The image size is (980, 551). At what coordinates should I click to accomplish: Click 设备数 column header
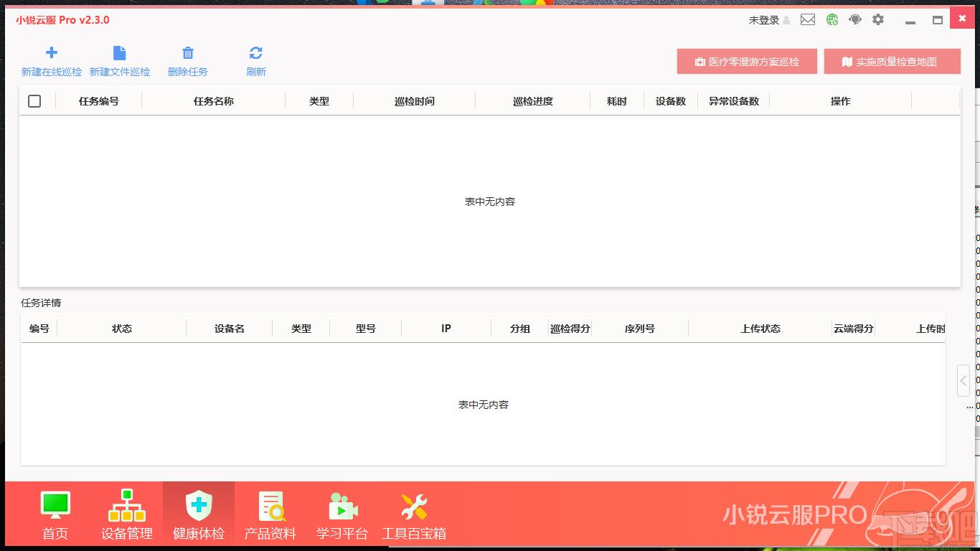(671, 101)
